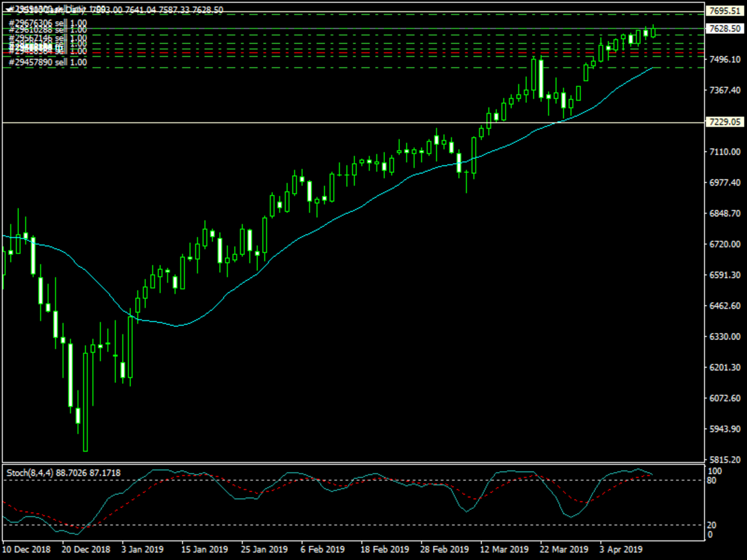
Task: Click the stochastic 80 level scale label
Action: (712, 480)
